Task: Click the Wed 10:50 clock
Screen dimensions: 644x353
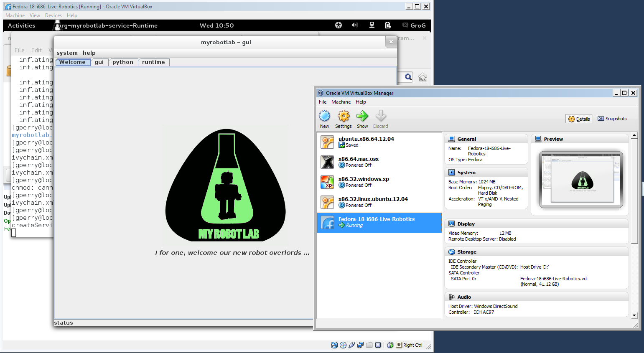Action: tap(216, 25)
